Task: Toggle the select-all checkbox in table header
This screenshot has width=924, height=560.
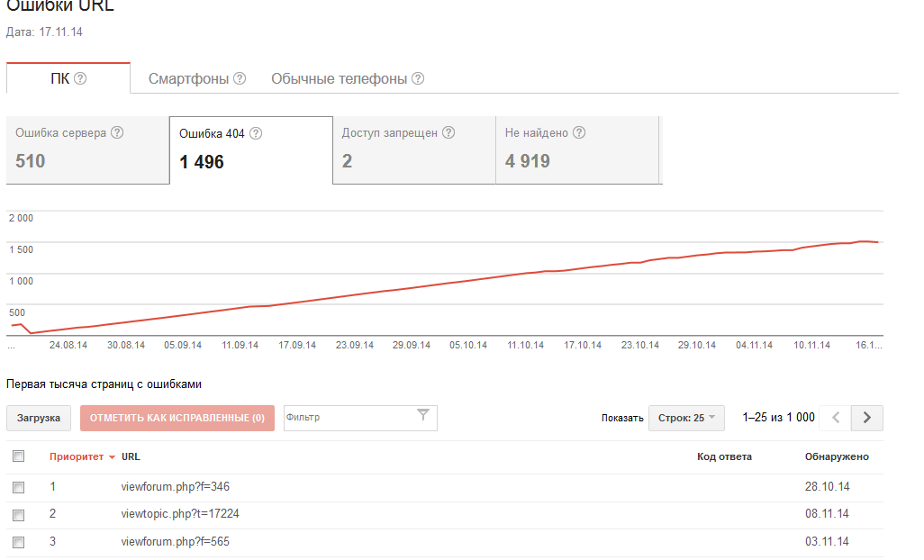Action: pos(18,456)
